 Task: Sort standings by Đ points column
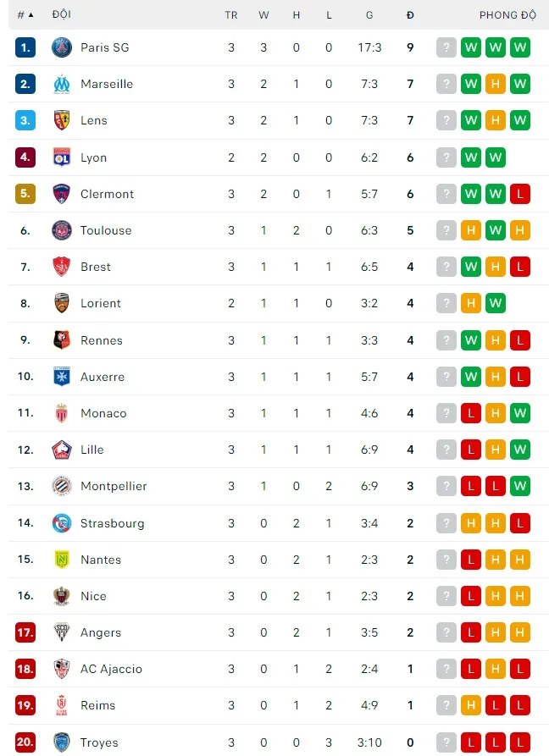point(410,15)
